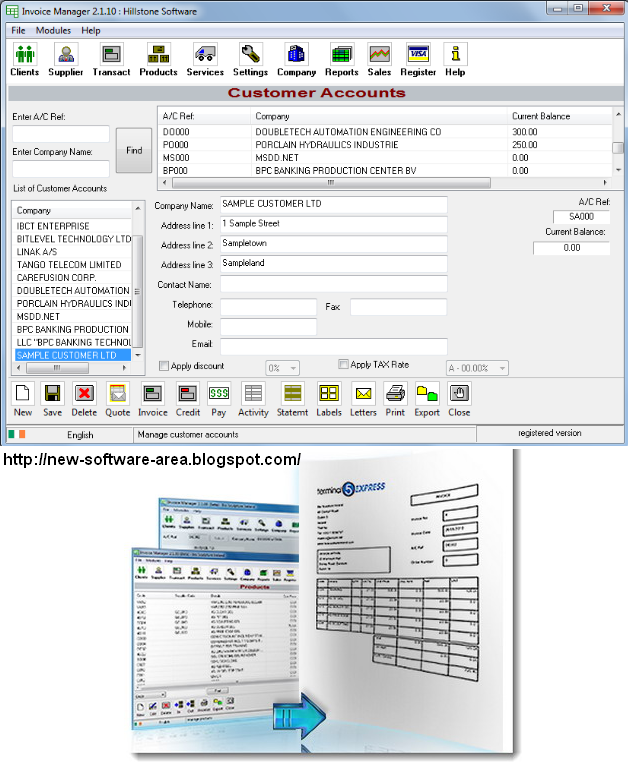Click customer list scroll down arrow

(138, 355)
